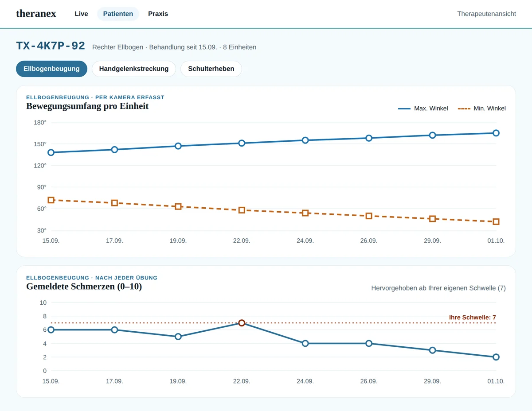Viewport: 532px width, 411px height.
Task: Go to the Patienten section
Action: click(118, 14)
